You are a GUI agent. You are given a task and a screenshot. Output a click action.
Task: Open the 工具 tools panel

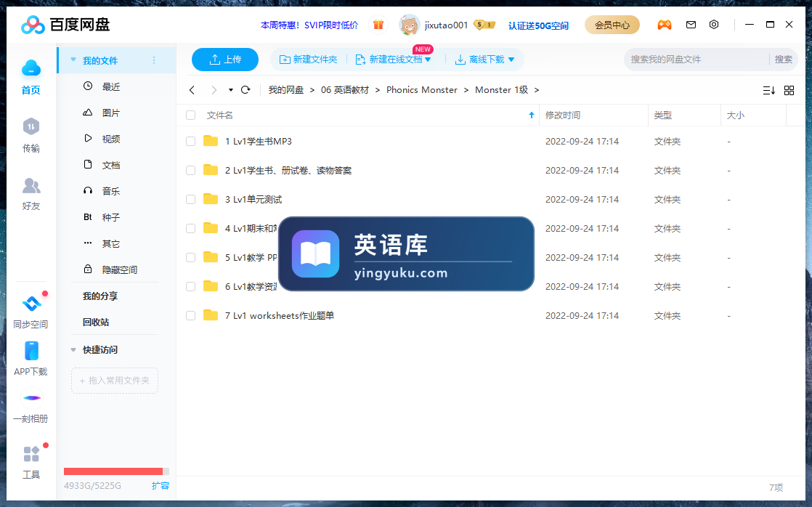(31, 462)
